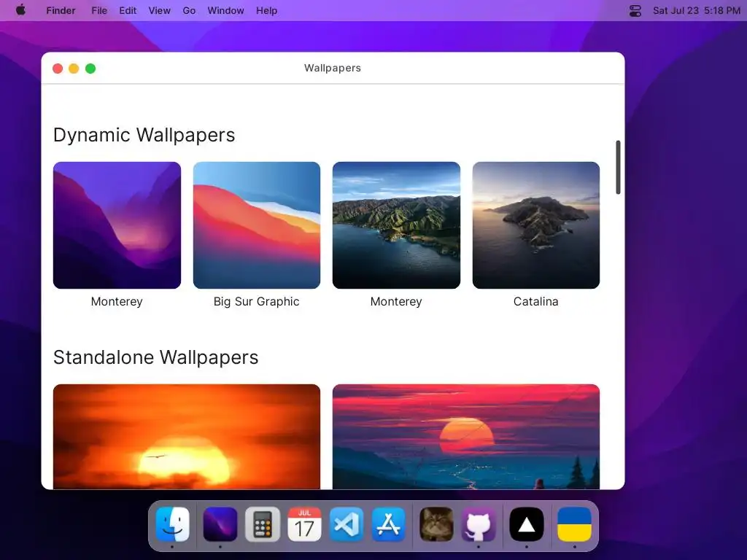Open the Go menu
Image resolution: width=747 pixels, height=560 pixels.
click(189, 10)
